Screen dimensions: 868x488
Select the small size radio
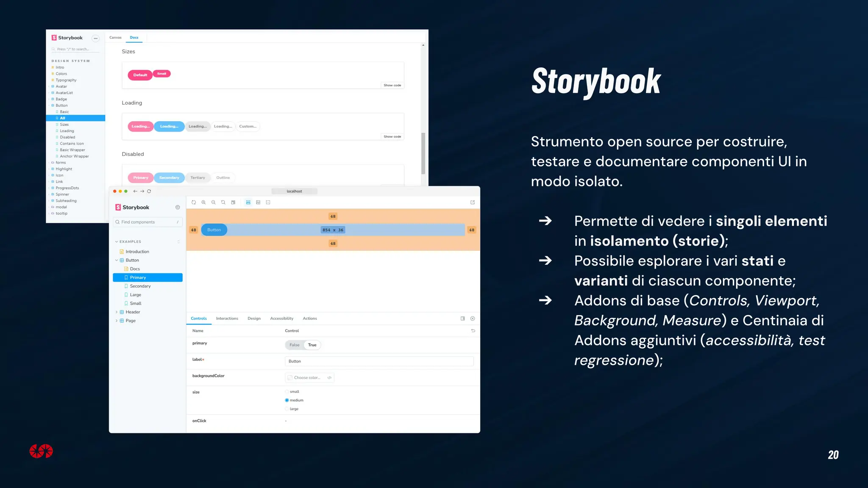287,392
